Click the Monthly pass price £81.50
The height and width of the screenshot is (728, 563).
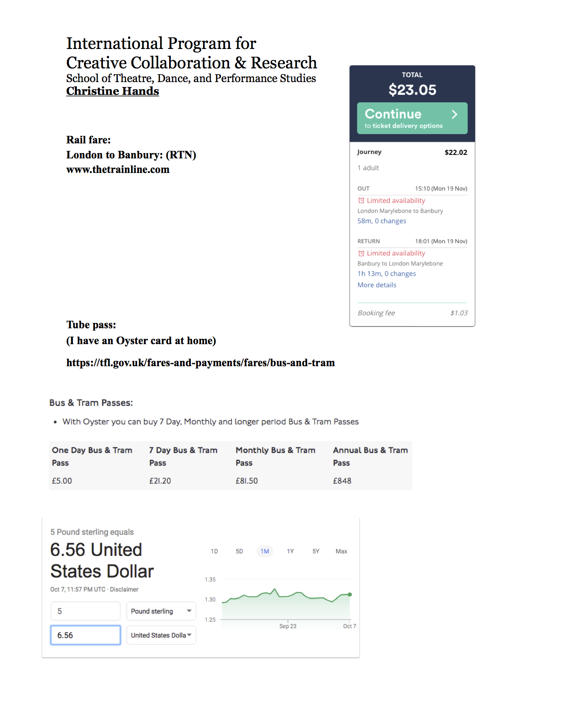[246, 481]
